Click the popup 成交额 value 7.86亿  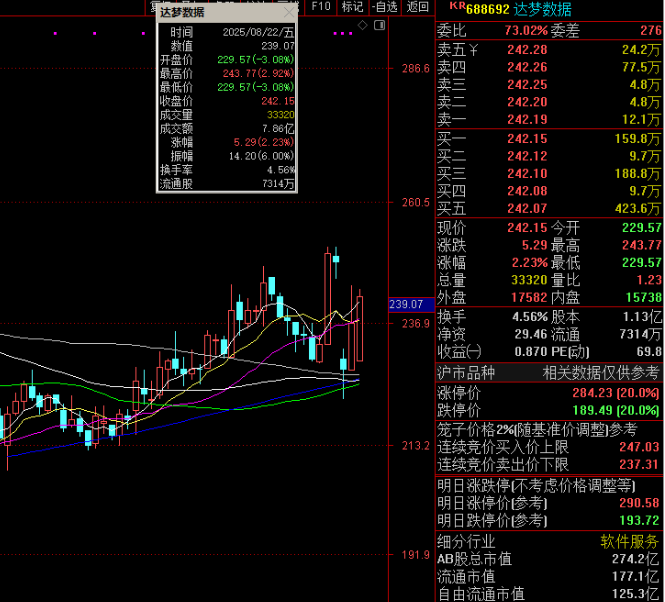tap(278, 129)
